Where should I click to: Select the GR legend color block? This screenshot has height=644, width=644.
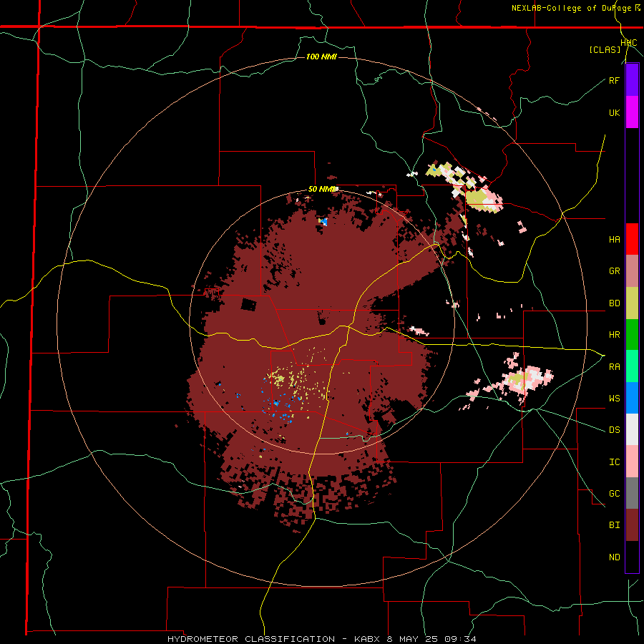[632, 271]
